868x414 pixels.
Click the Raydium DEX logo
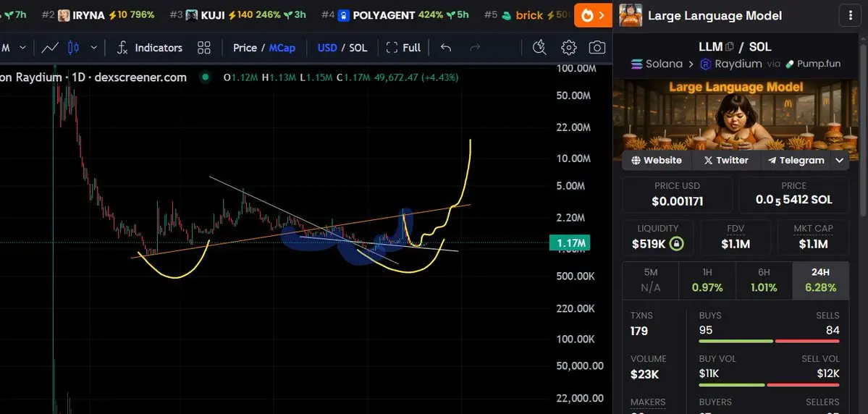[705, 64]
